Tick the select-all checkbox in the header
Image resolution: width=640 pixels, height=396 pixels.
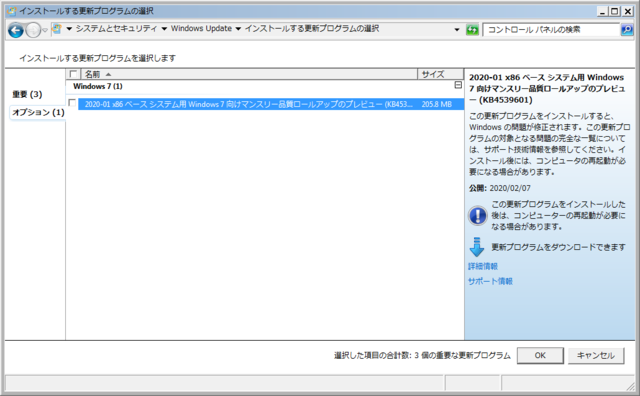73,74
